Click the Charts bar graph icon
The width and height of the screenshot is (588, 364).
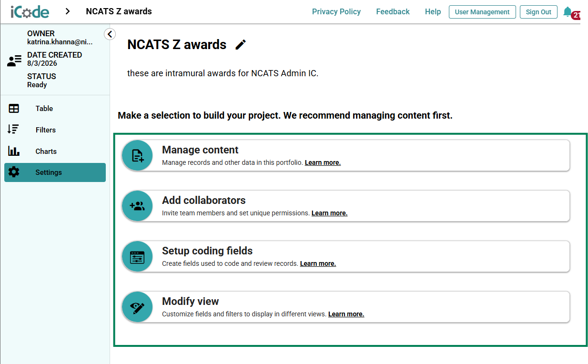click(x=14, y=151)
